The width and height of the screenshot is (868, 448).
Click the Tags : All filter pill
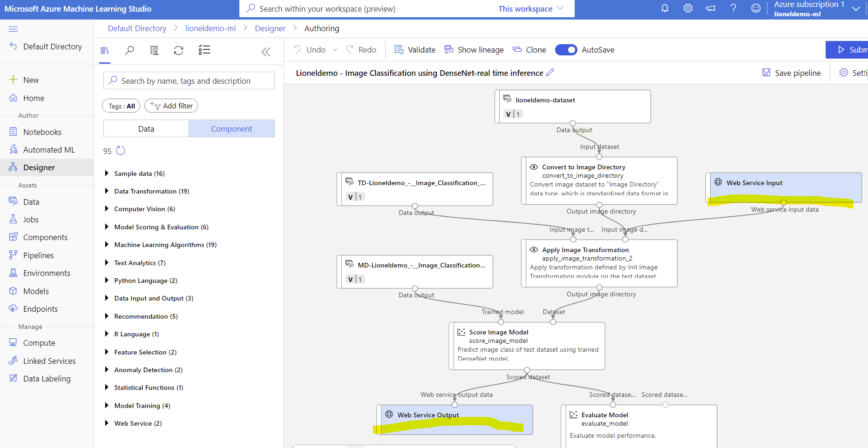(121, 106)
